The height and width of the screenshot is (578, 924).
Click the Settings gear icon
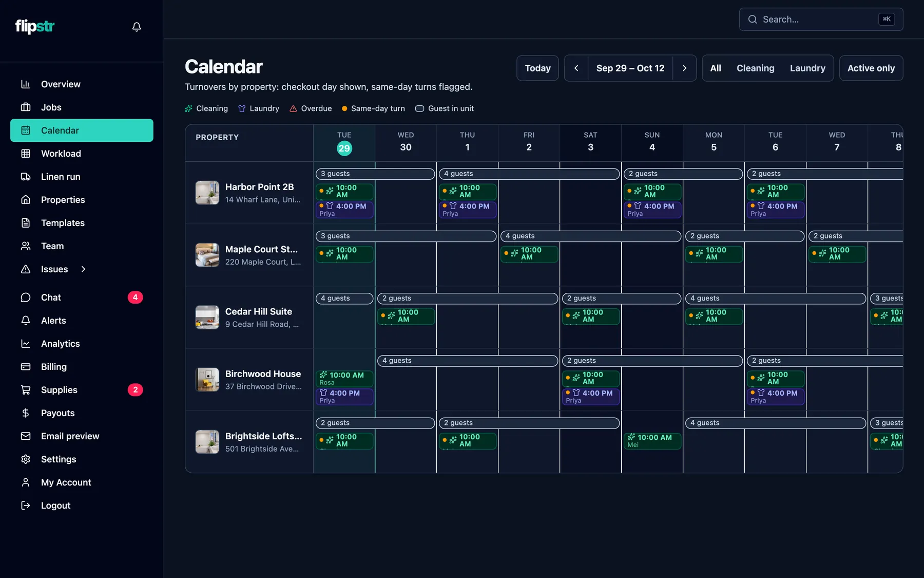(x=26, y=459)
